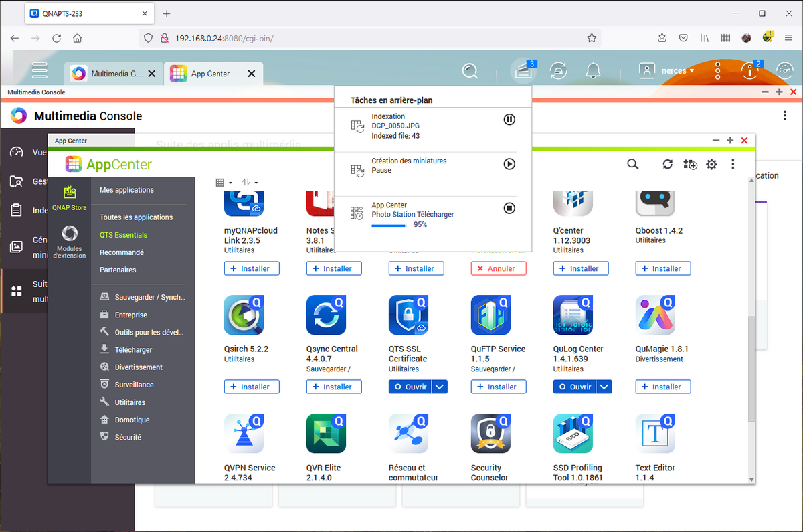803x532 pixels.
Task: Open the QTS three-dots more options icon
Action: coord(717,70)
